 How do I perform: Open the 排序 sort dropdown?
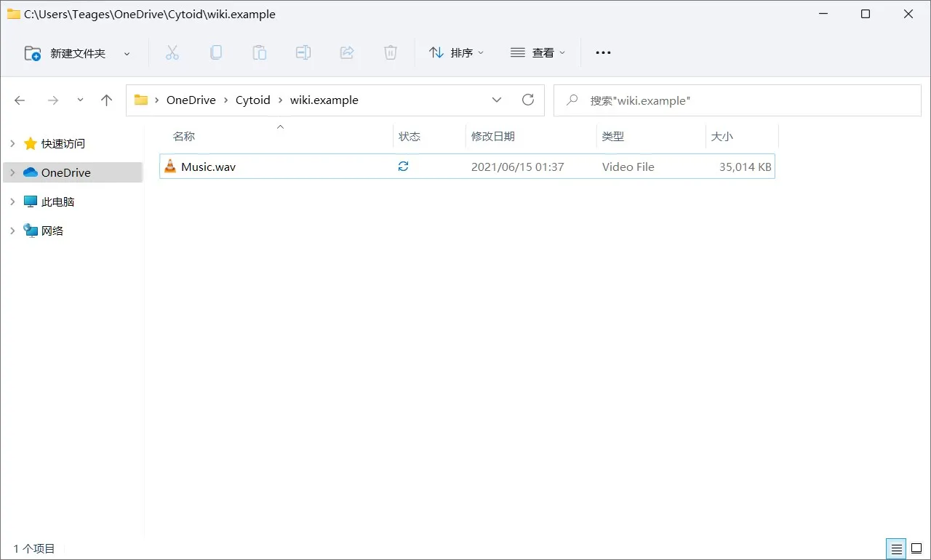[456, 53]
